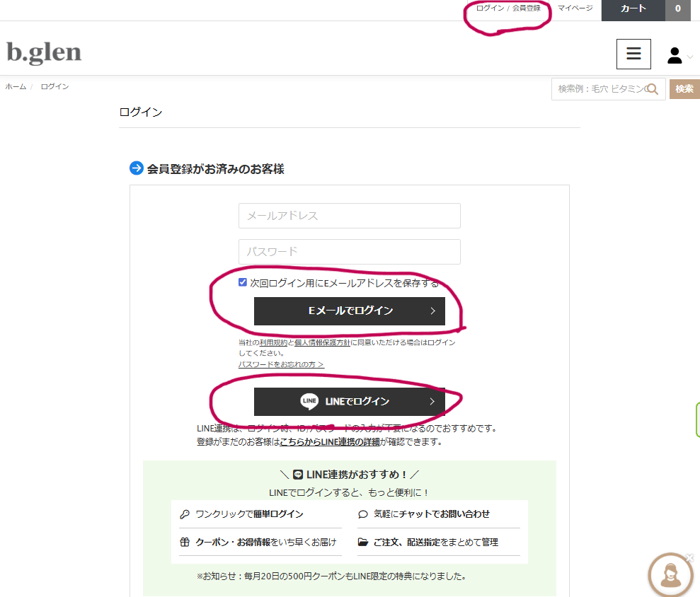Open the カート cart button
Screen dimensions: 700x597
[x=633, y=9]
